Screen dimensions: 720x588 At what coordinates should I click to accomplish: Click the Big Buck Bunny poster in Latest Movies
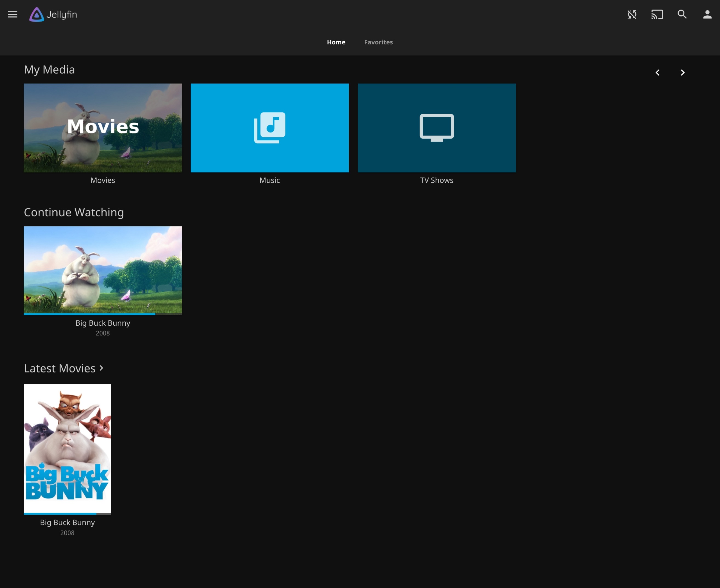tap(67, 448)
